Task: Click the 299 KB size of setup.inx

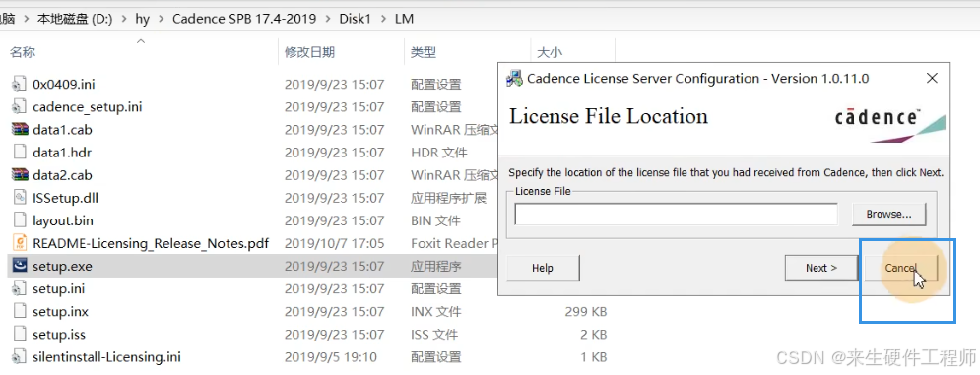Action: pos(586,311)
